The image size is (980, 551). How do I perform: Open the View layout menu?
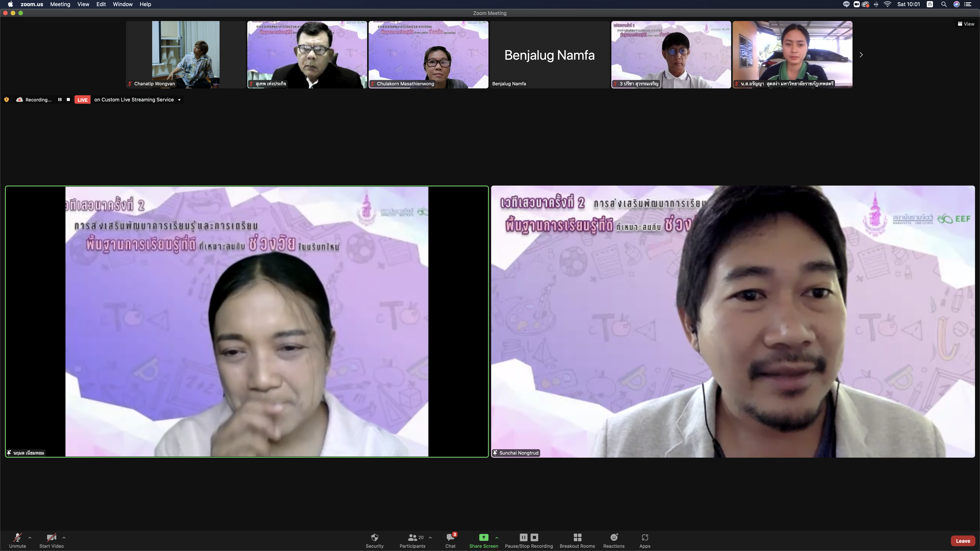[966, 24]
